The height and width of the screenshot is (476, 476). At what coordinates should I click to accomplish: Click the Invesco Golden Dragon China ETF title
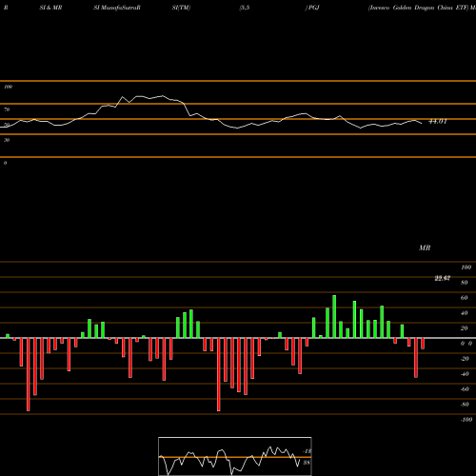click(x=418, y=8)
